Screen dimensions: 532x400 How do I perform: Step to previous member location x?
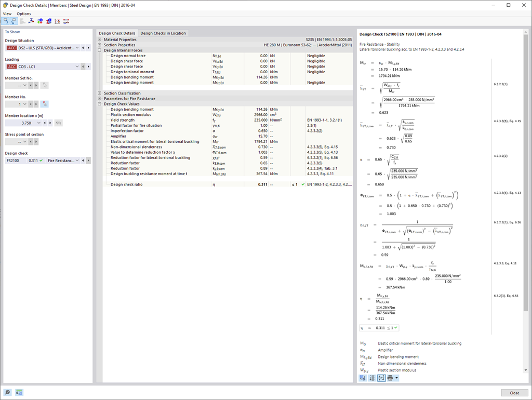coord(45,123)
